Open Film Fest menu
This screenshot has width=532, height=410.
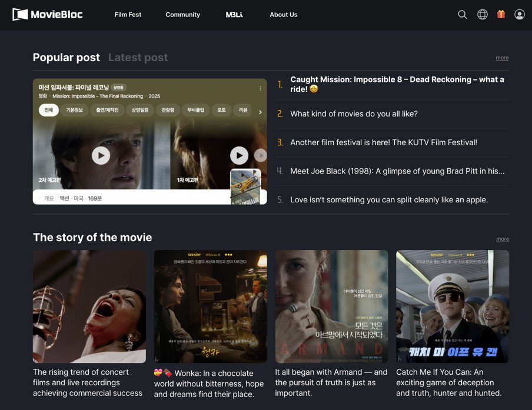click(x=128, y=15)
